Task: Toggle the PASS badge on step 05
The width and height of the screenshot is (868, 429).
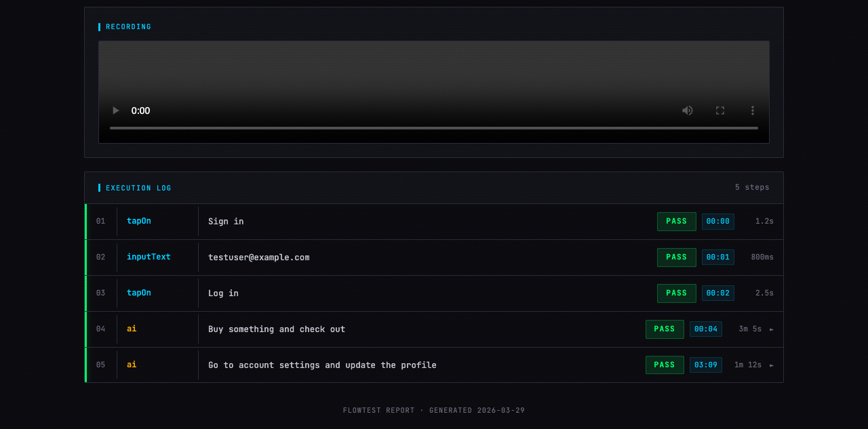Action: click(x=665, y=365)
